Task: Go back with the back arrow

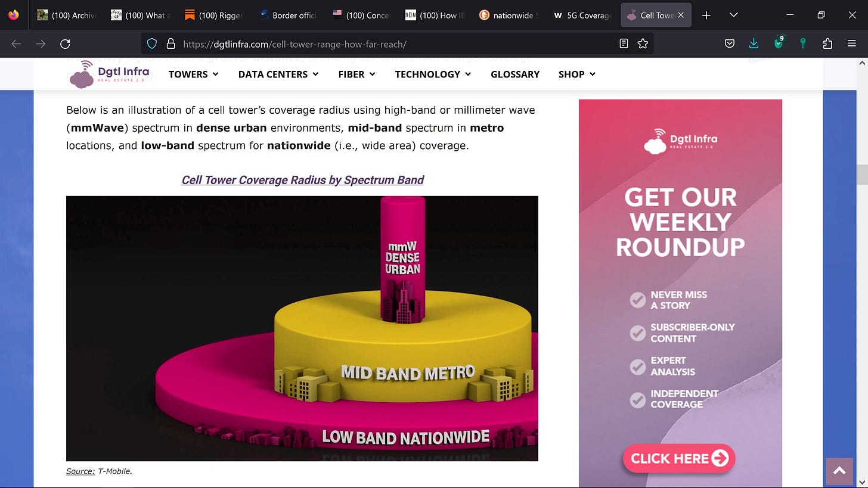Action: point(16,43)
